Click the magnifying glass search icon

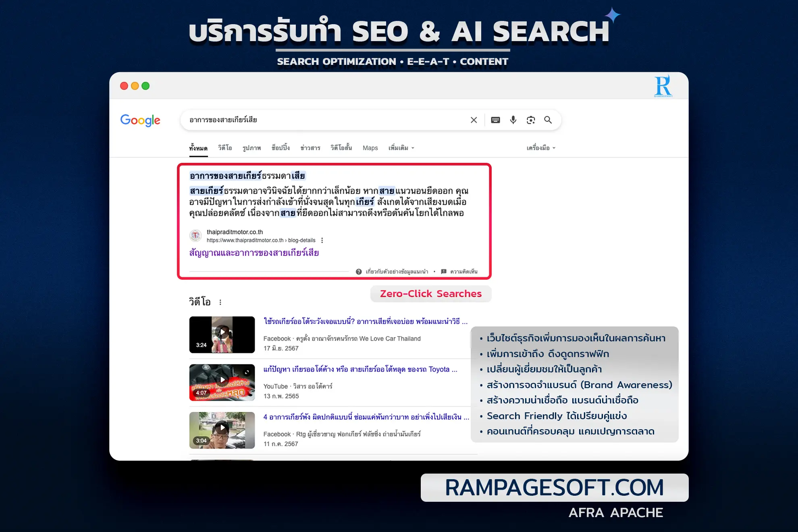point(548,120)
